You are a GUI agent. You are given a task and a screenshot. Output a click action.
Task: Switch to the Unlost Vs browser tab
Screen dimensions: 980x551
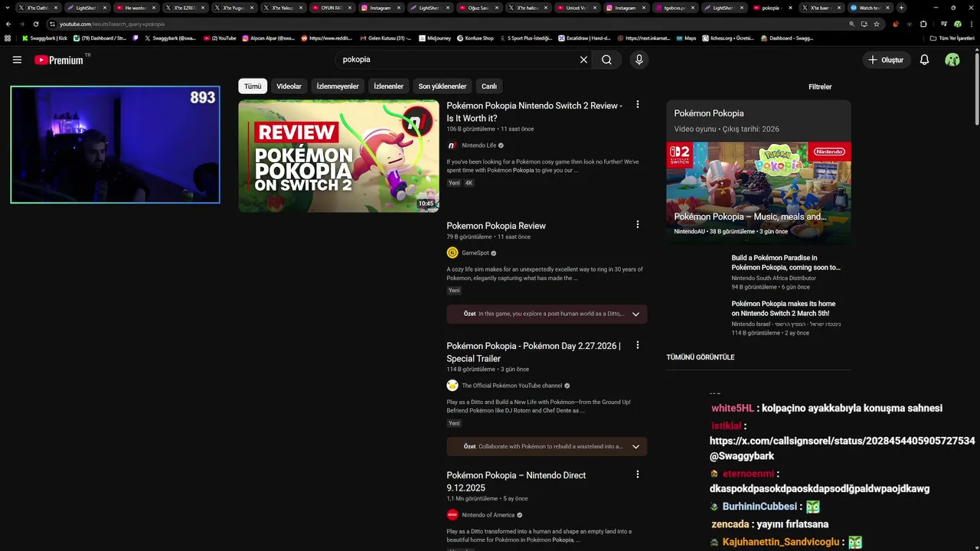click(x=577, y=8)
